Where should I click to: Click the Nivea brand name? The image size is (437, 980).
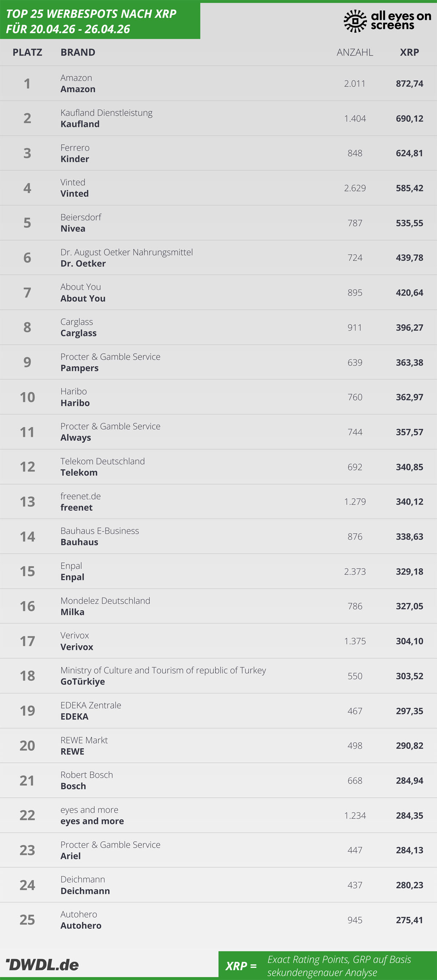(x=72, y=229)
